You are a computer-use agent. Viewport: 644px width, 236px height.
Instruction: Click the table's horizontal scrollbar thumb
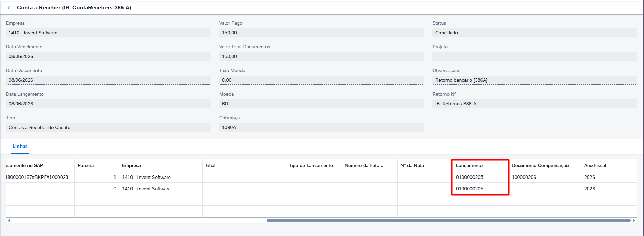tap(448, 221)
